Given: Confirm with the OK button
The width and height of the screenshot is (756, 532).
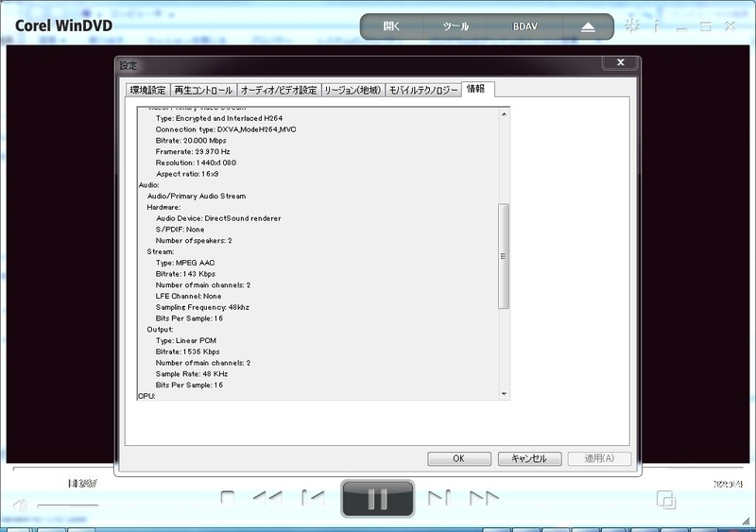Looking at the screenshot, I should 459,458.
